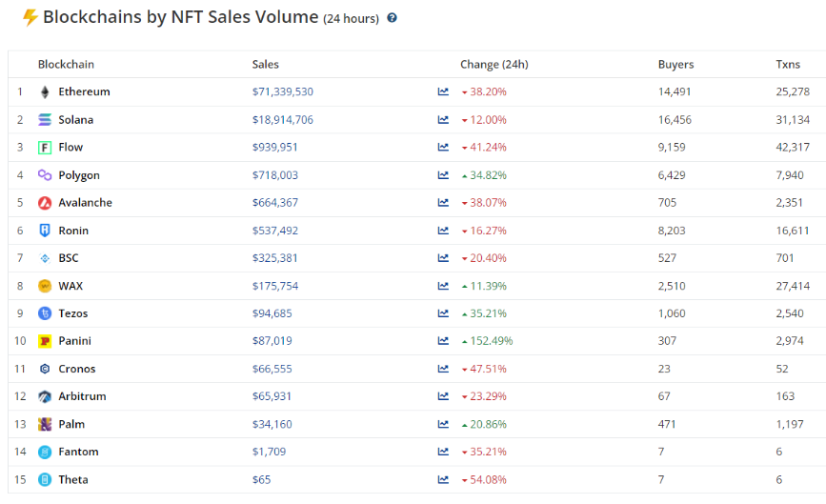Open the WAX blockchain link
Viewport: 826px width, 504px height.
(71, 286)
